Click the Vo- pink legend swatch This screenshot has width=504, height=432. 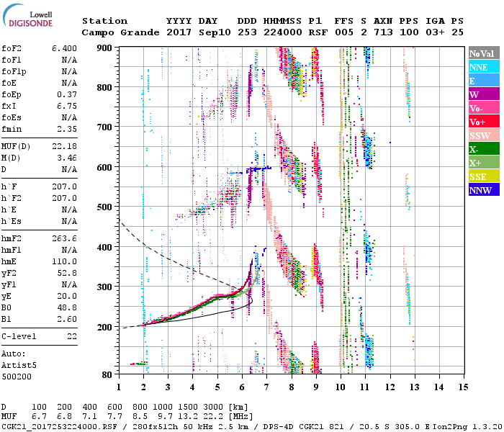pyautogui.click(x=483, y=109)
